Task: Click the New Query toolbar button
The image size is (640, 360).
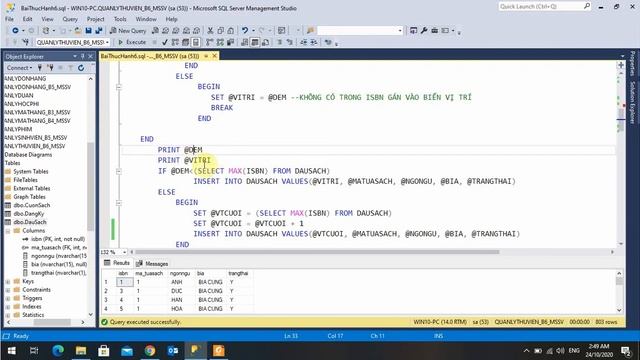Action: tap(128, 31)
